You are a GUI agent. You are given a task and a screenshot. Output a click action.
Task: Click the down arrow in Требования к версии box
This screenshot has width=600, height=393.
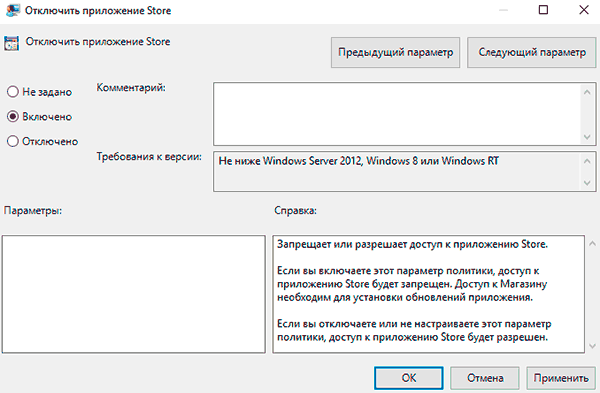coord(587,183)
